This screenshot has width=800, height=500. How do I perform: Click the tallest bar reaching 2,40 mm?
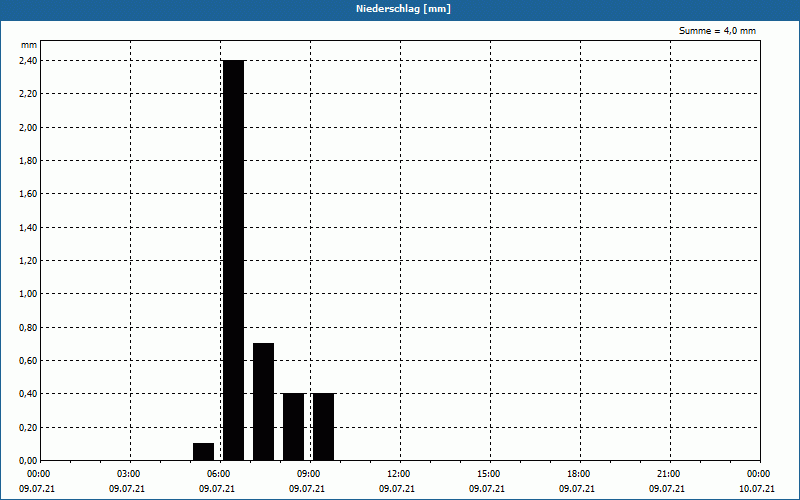[x=234, y=260]
